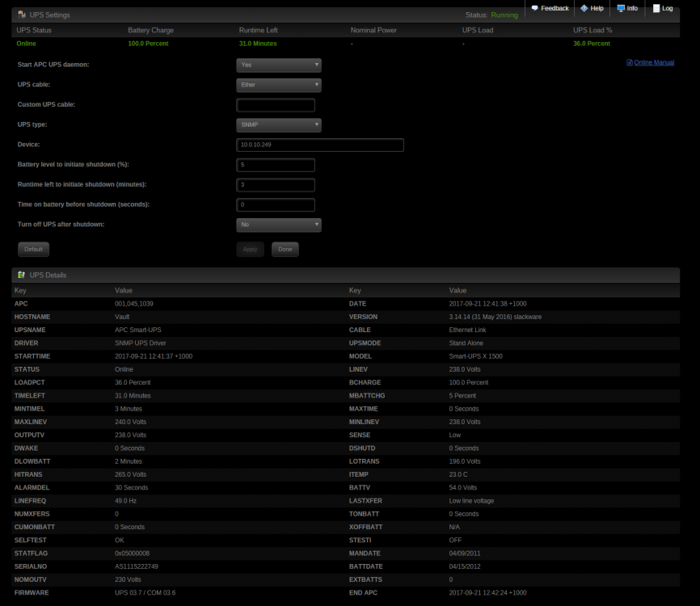
Task: Click the Nominal Power column header
Action: [x=373, y=31]
